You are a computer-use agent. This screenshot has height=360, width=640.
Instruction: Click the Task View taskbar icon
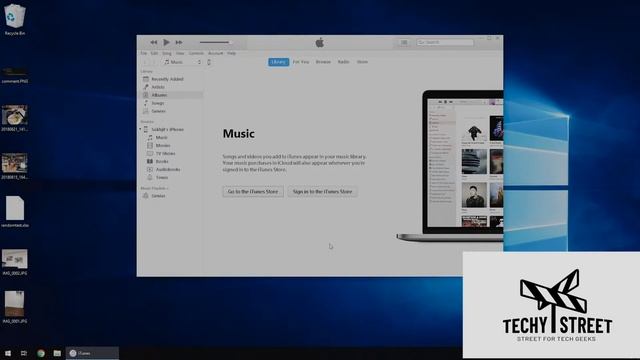24,353
